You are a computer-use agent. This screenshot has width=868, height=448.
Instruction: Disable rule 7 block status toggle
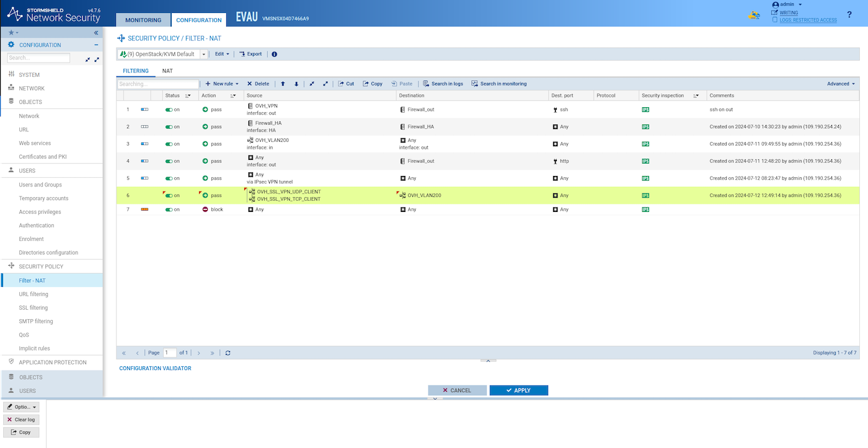point(169,209)
